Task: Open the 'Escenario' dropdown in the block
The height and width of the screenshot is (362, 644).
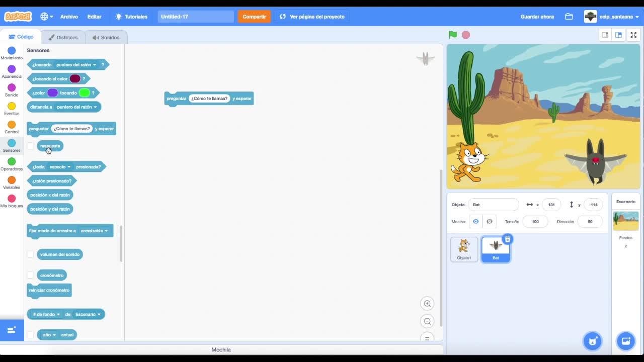Action: coord(88,314)
